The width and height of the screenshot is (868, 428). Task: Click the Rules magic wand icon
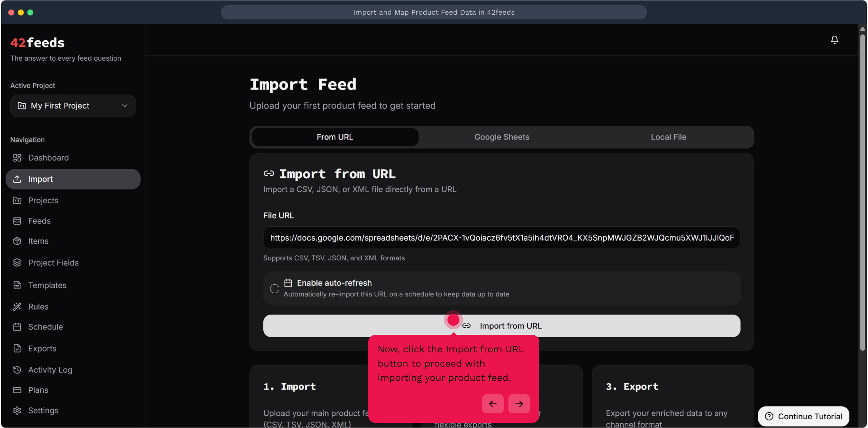17,306
